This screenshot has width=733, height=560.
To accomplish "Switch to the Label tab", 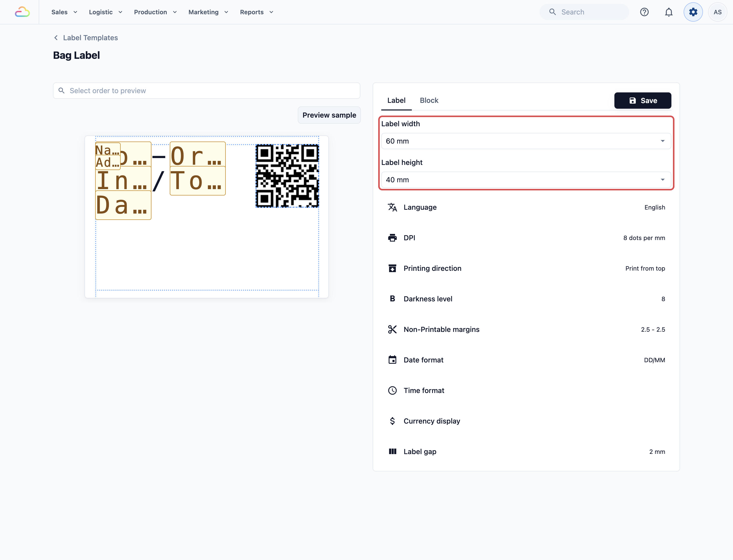I will (x=396, y=100).
